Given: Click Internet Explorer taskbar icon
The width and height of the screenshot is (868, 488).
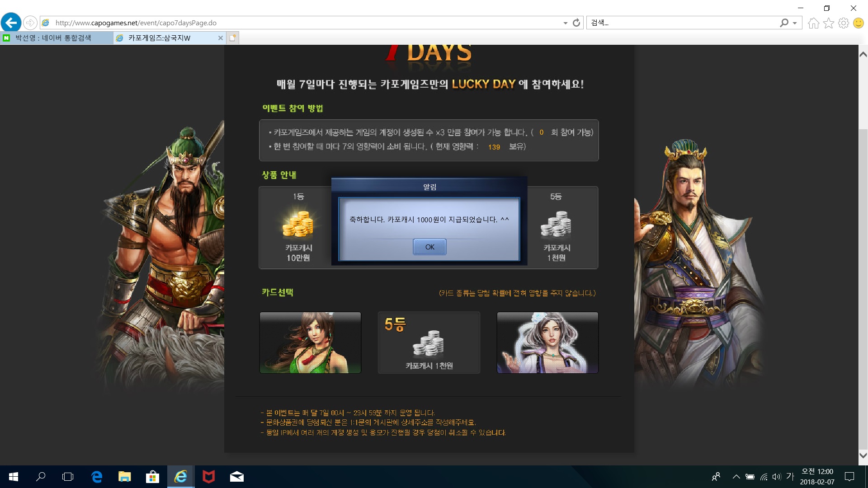Looking at the screenshot, I should pos(181,477).
